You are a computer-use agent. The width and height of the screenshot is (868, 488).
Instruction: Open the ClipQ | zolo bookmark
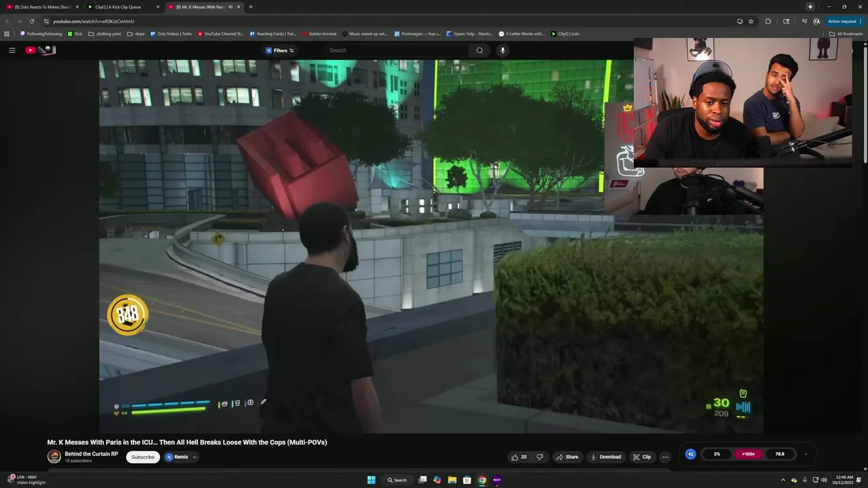[x=565, y=33]
